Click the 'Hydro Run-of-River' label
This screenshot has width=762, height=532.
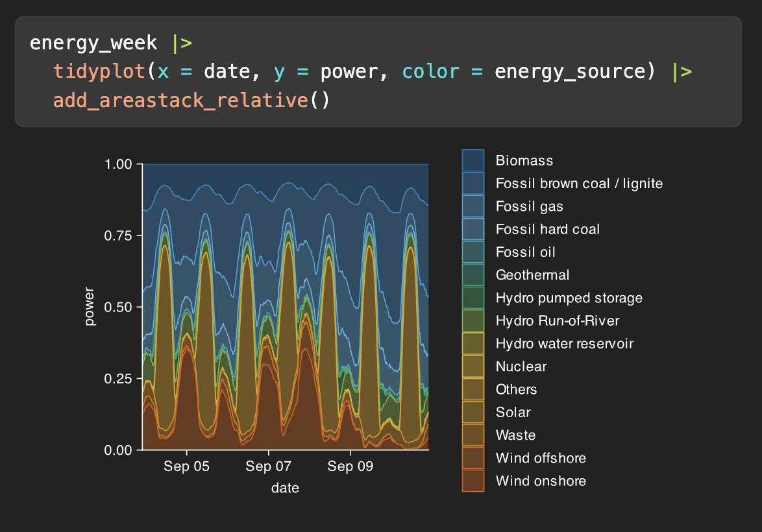[x=558, y=320]
